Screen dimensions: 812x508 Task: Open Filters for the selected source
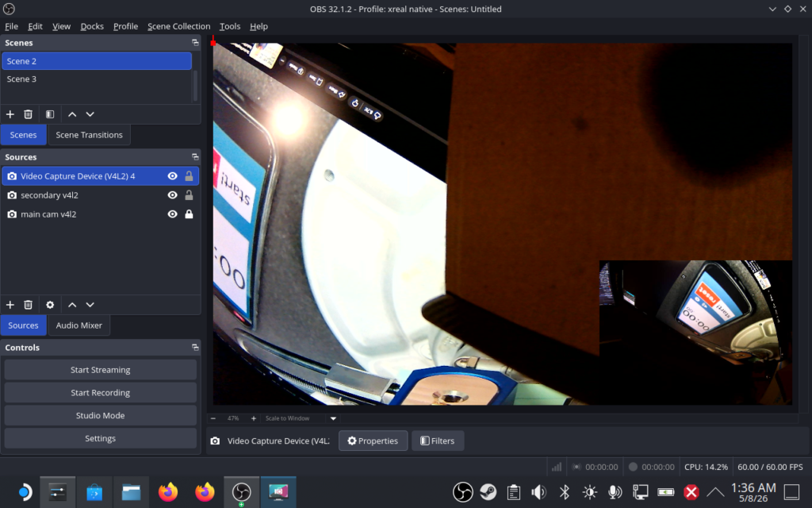pyautogui.click(x=438, y=441)
